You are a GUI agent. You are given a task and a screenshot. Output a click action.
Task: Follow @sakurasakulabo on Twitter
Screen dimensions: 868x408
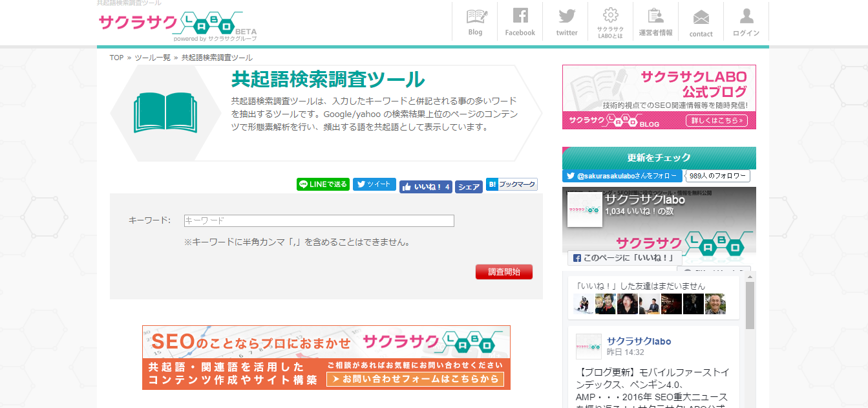pos(622,176)
